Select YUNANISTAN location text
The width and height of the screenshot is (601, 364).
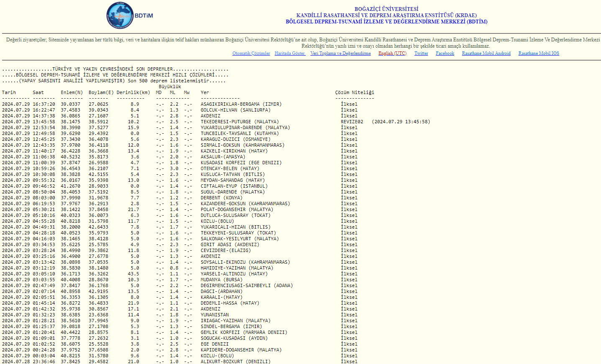pyautogui.click(x=215, y=315)
